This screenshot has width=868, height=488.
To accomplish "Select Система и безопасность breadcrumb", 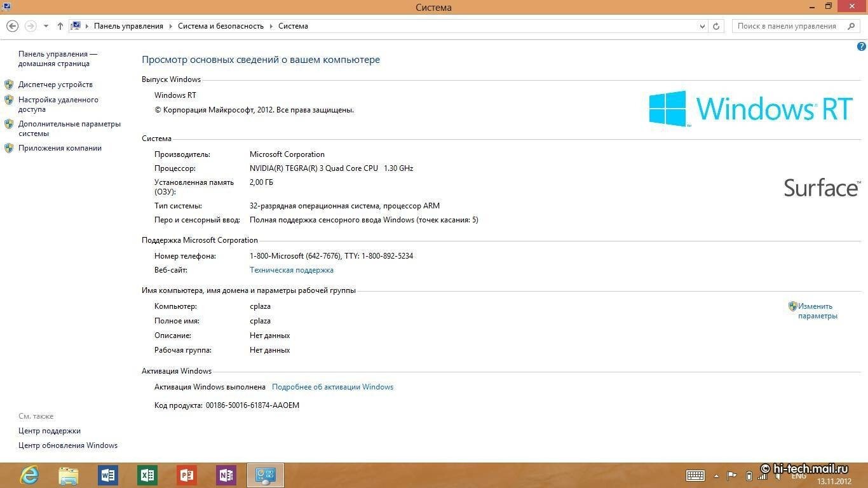I will click(220, 26).
